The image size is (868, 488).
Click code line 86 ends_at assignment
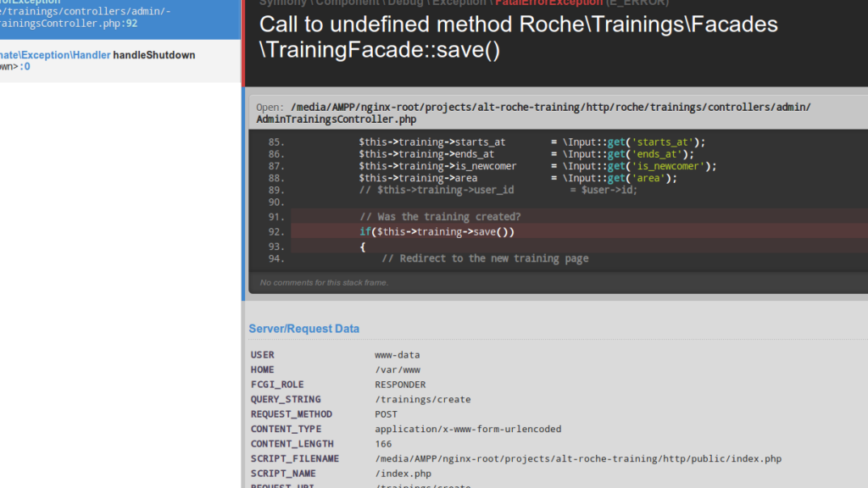point(526,154)
